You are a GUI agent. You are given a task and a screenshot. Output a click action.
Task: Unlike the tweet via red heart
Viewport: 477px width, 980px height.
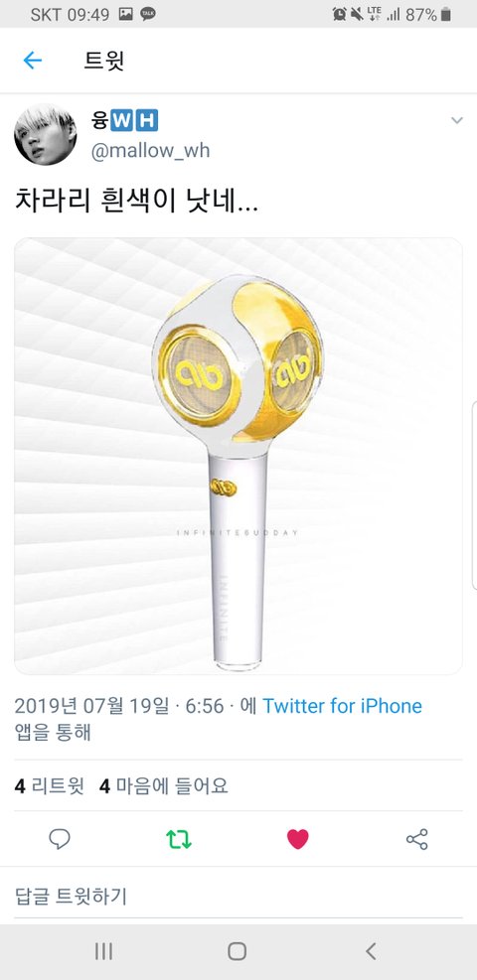coord(297,839)
